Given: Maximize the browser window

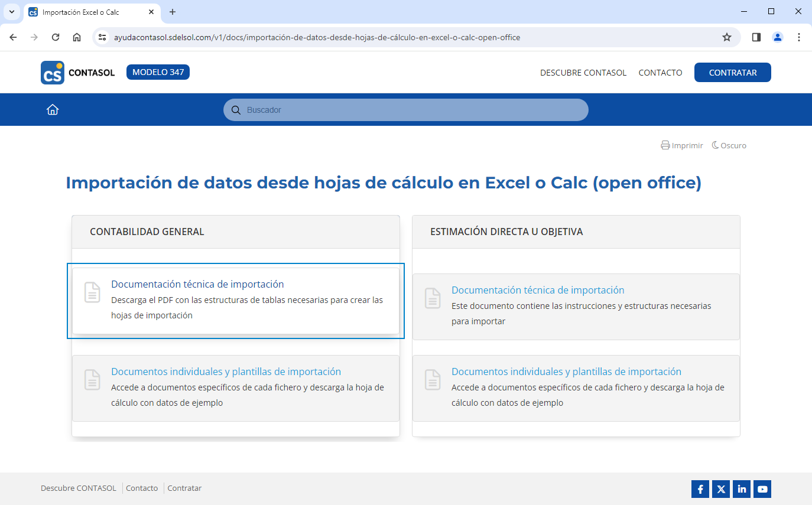Looking at the screenshot, I should coord(771,12).
